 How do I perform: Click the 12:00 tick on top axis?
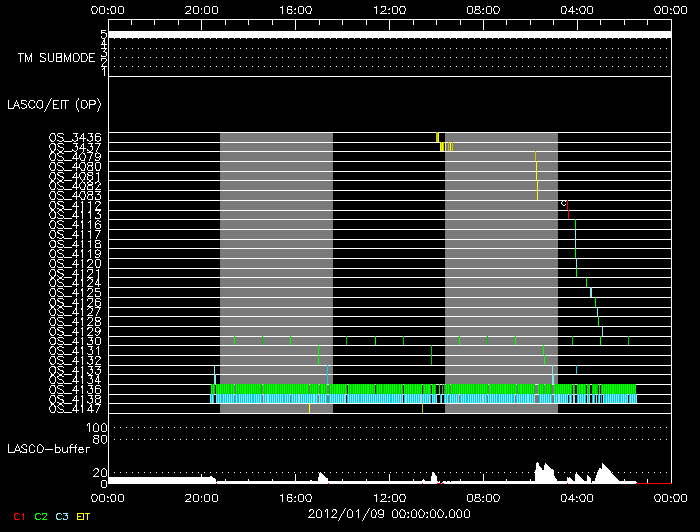click(x=388, y=9)
